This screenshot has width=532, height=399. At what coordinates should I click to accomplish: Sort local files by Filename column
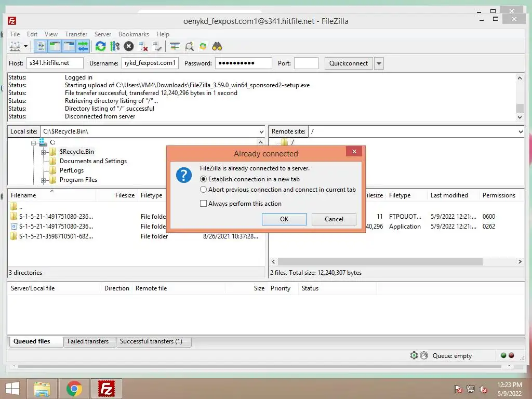(52, 195)
